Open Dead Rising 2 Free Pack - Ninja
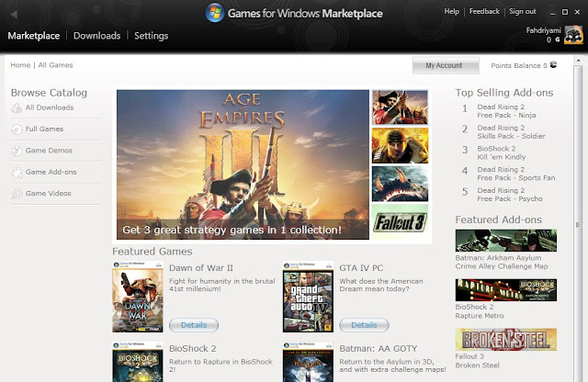This screenshot has height=382, width=588. click(x=506, y=111)
